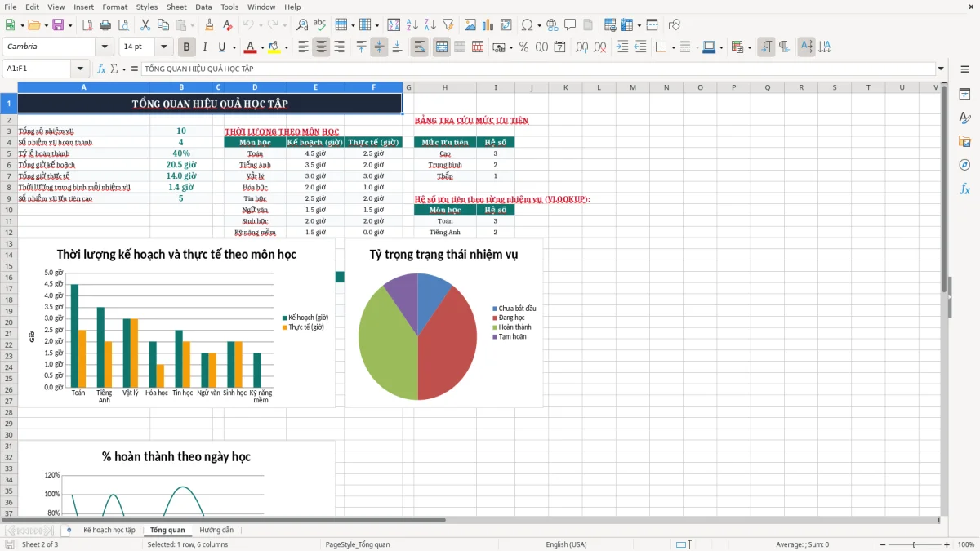Click the Export as PDF icon

87,25
